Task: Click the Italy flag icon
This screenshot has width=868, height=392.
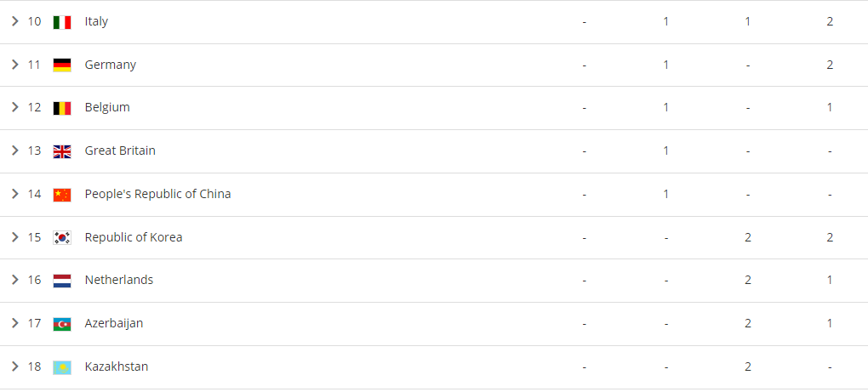Action: [x=62, y=22]
